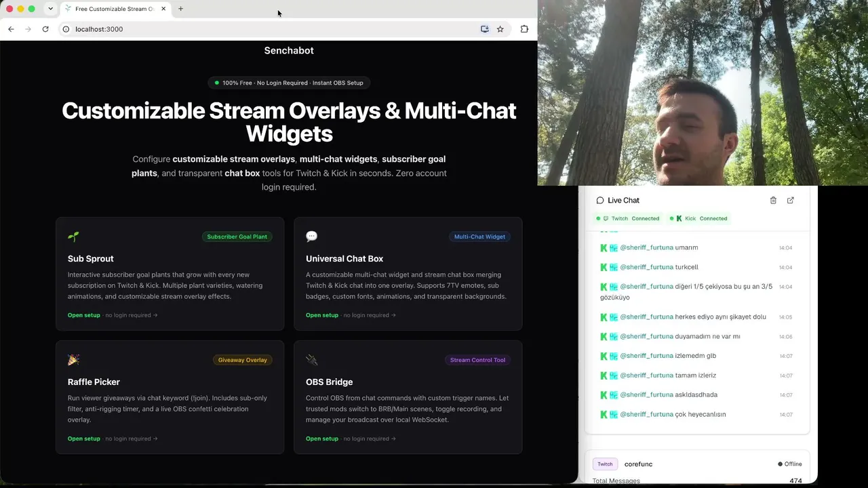
Task: Click the Subscriber Goal Plant badge
Action: coord(237,237)
